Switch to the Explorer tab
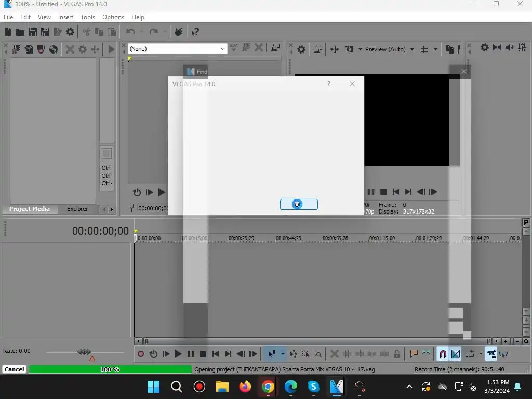This screenshot has width=532, height=399. [77, 209]
